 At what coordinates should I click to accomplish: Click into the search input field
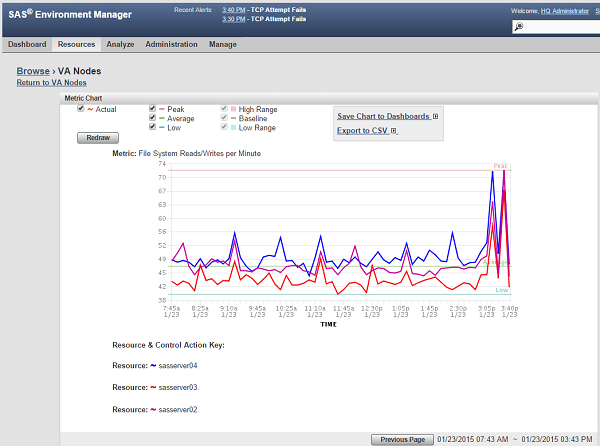(562, 27)
